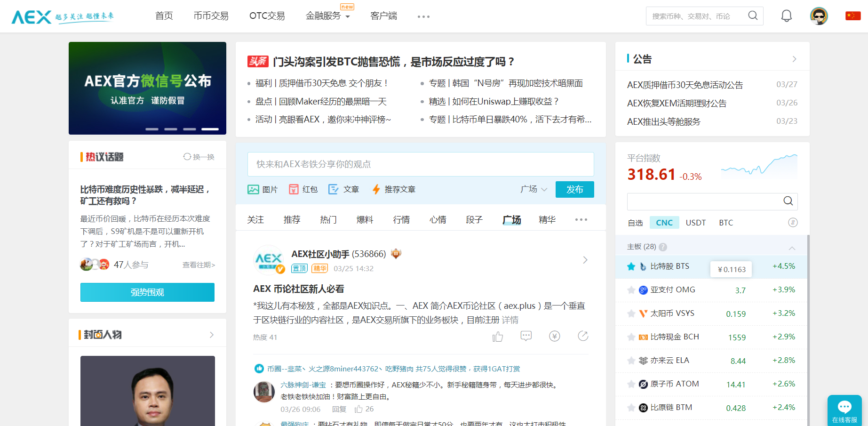Share the AEX 币论社区新人必看 post
Viewport: 868px width, 426px height.
click(583, 336)
